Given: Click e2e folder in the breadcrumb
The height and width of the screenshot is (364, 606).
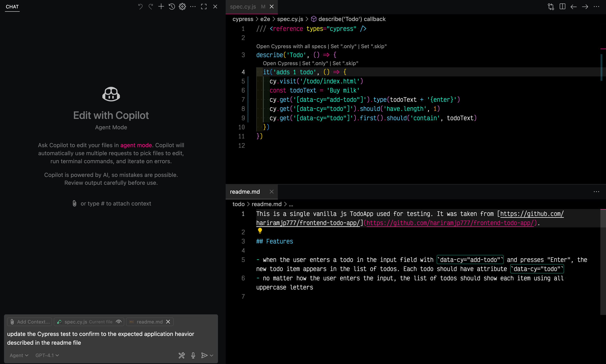Looking at the screenshot, I should coord(265,19).
